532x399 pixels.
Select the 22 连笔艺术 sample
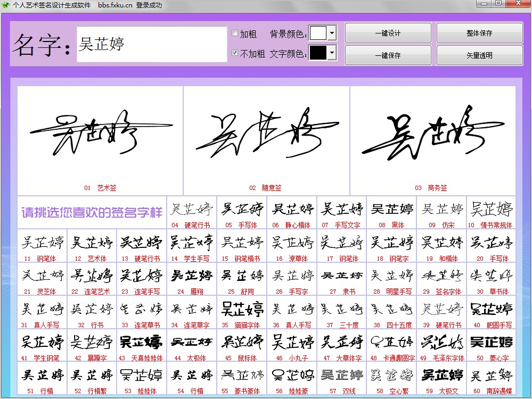click(92, 279)
